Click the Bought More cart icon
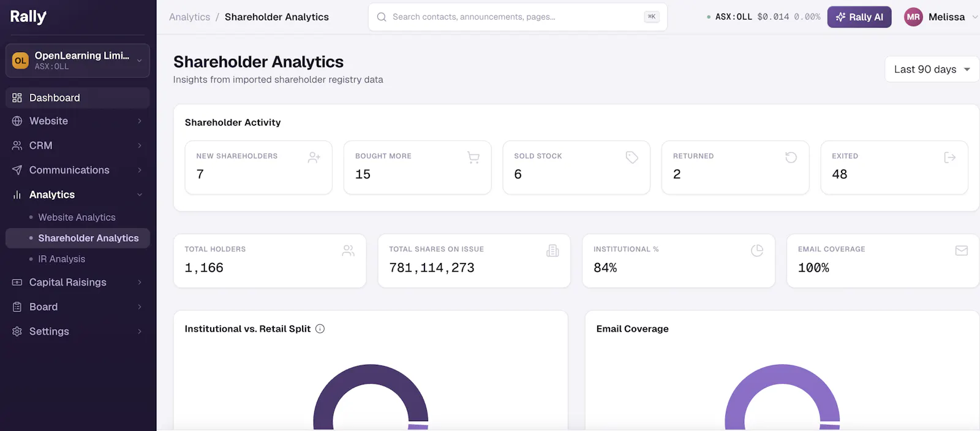Image resolution: width=980 pixels, height=431 pixels. [473, 158]
